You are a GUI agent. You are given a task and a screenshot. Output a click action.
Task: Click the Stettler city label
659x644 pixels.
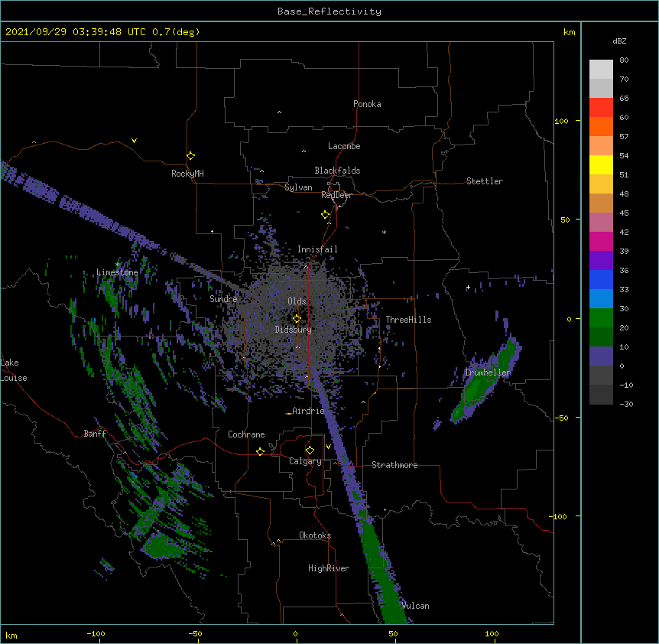[x=484, y=181]
